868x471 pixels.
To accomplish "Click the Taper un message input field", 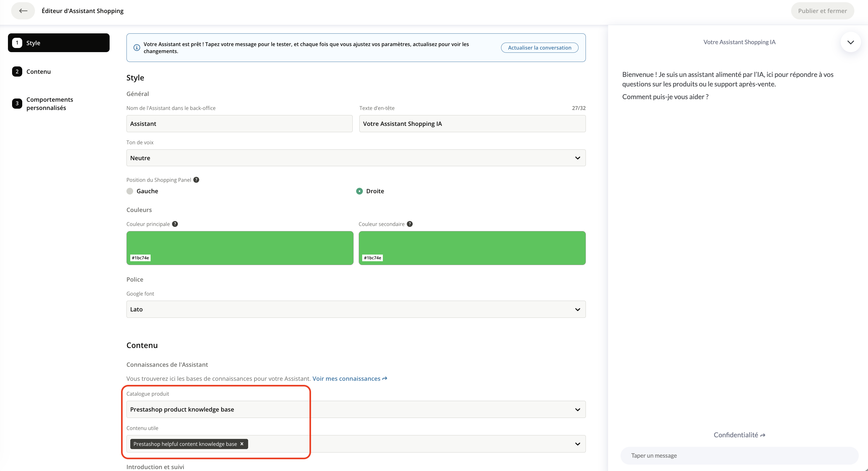I will point(739,455).
